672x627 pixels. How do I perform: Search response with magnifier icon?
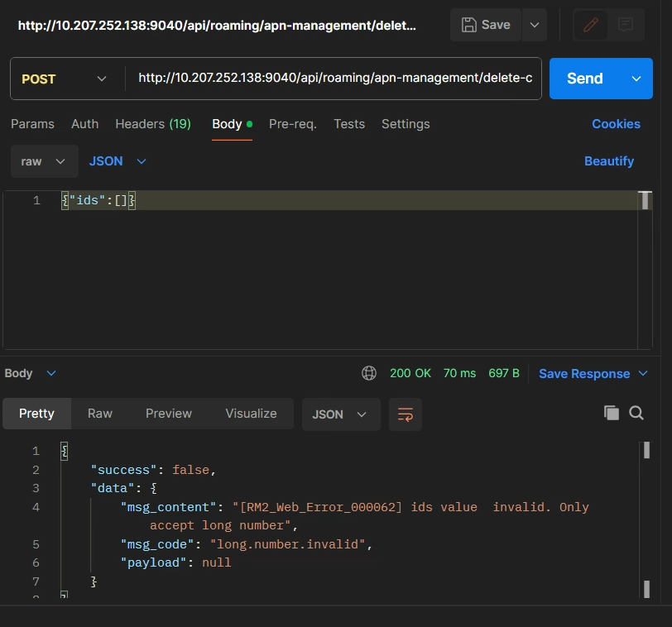click(x=636, y=413)
